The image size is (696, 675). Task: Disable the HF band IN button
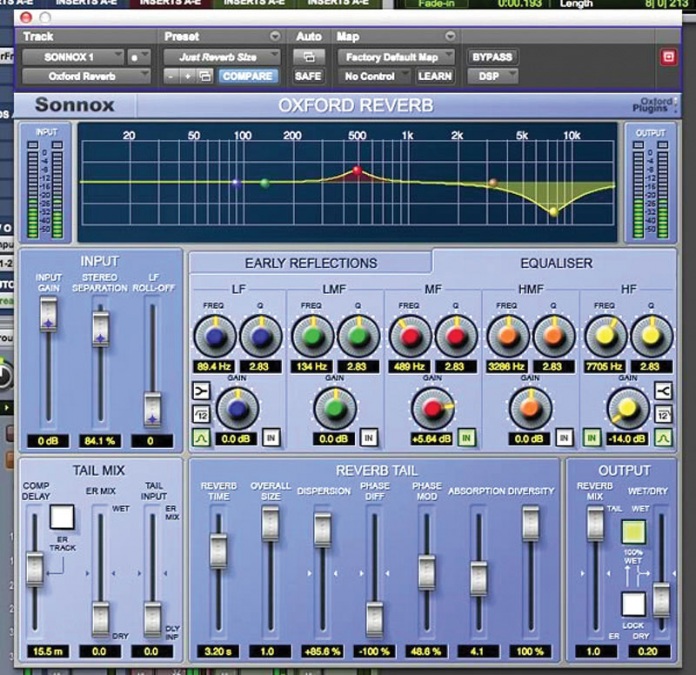click(592, 438)
